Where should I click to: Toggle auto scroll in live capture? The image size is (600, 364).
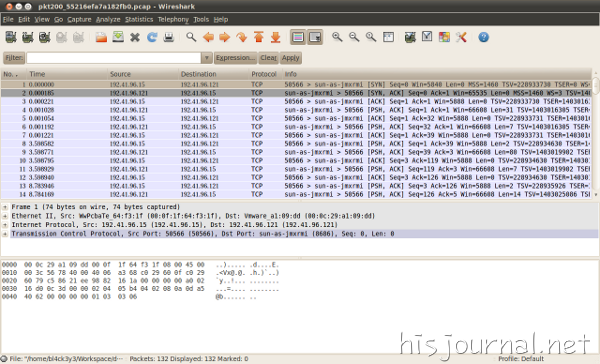(x=315, y=37)
